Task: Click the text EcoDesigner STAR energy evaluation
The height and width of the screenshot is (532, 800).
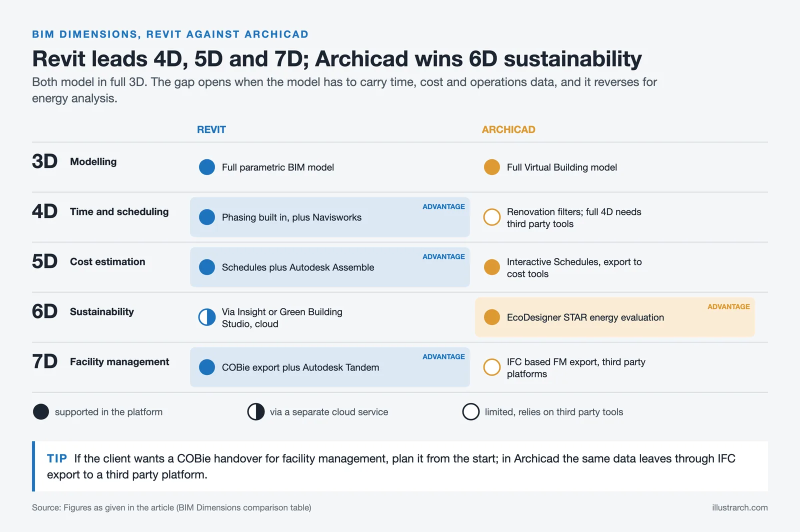Action: (x=585, y=317)
